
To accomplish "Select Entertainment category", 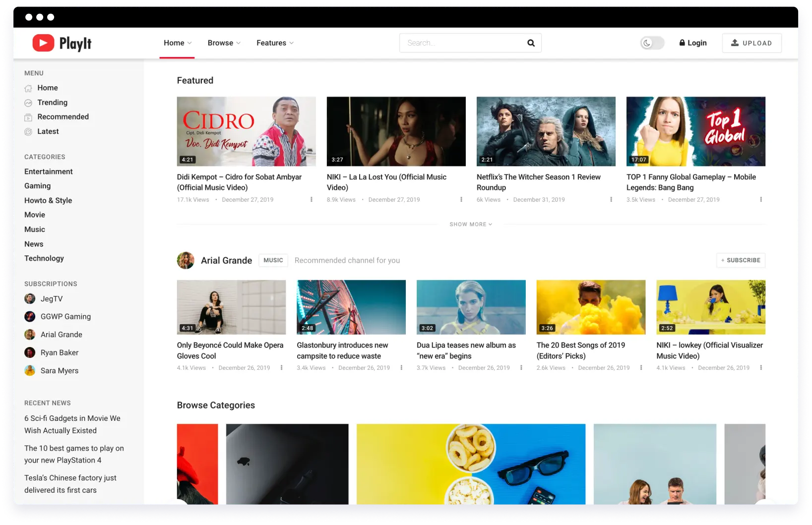I will 49,172.
